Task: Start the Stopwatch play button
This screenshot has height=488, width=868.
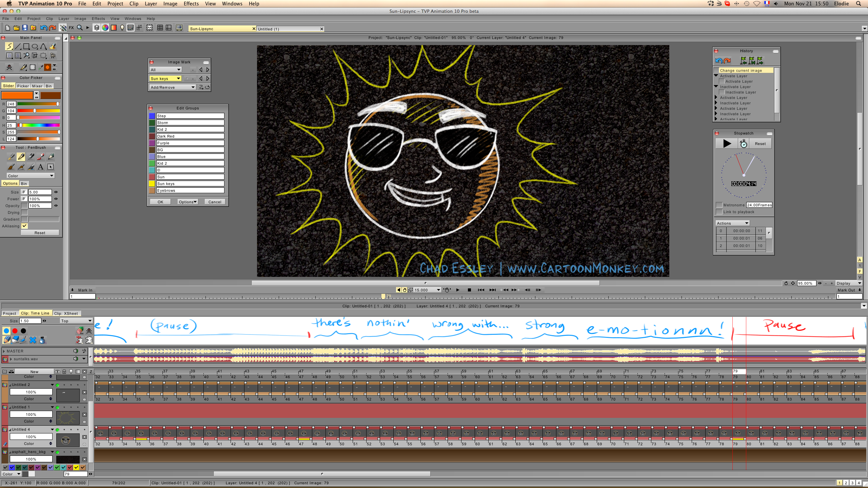Action: click(727, 144)
